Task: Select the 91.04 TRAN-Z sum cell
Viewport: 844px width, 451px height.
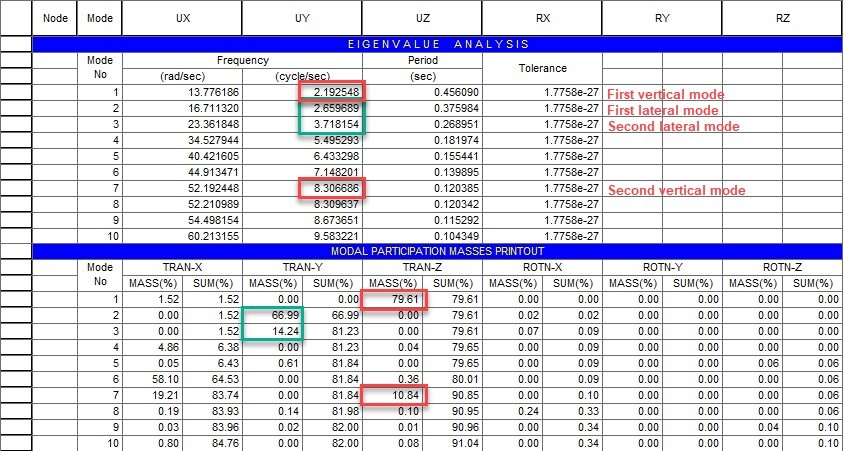Action: pyautogui.click(x=453, y=444)
